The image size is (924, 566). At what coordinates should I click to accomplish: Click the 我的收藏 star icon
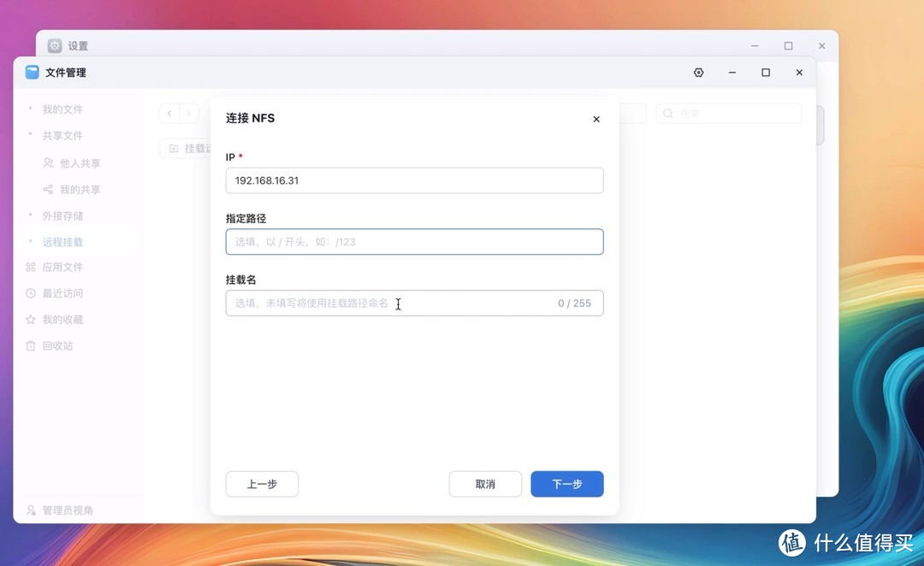(31, 319)
